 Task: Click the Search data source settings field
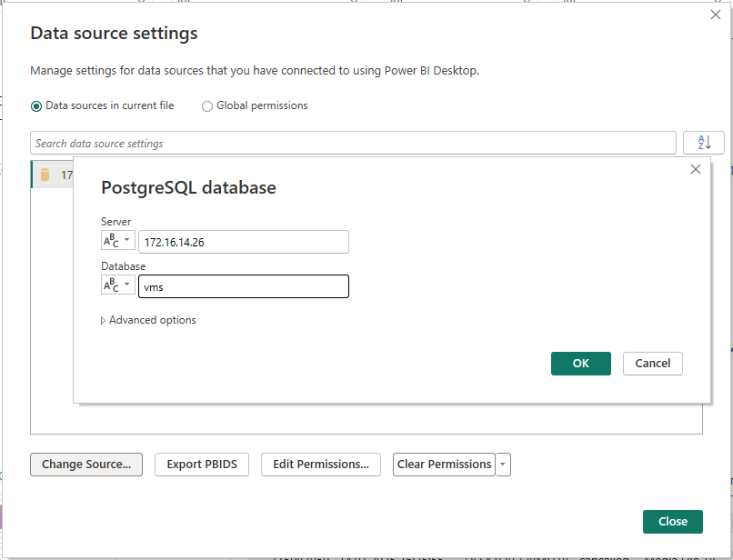pyautogui.click(x=353, y=143)
